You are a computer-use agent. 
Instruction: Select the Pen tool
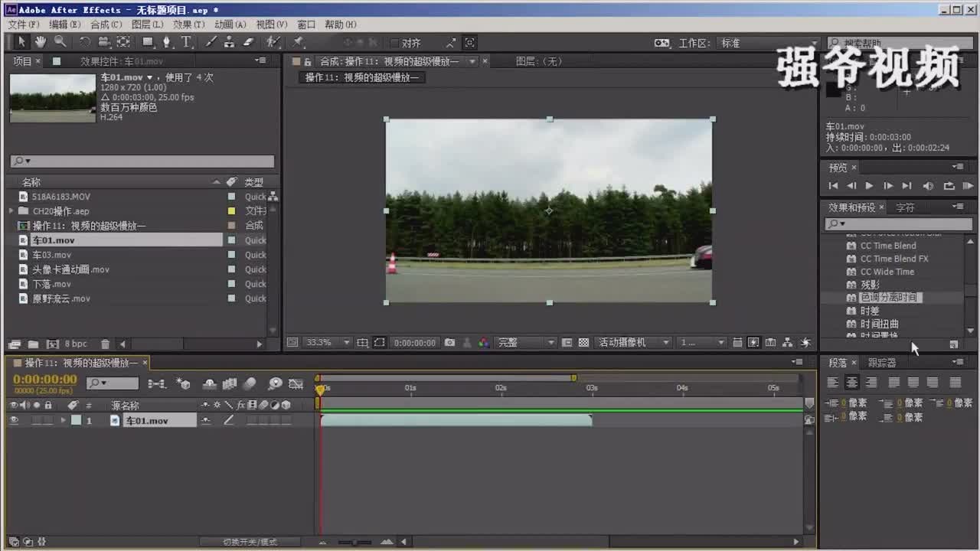(x=167, y=42)
